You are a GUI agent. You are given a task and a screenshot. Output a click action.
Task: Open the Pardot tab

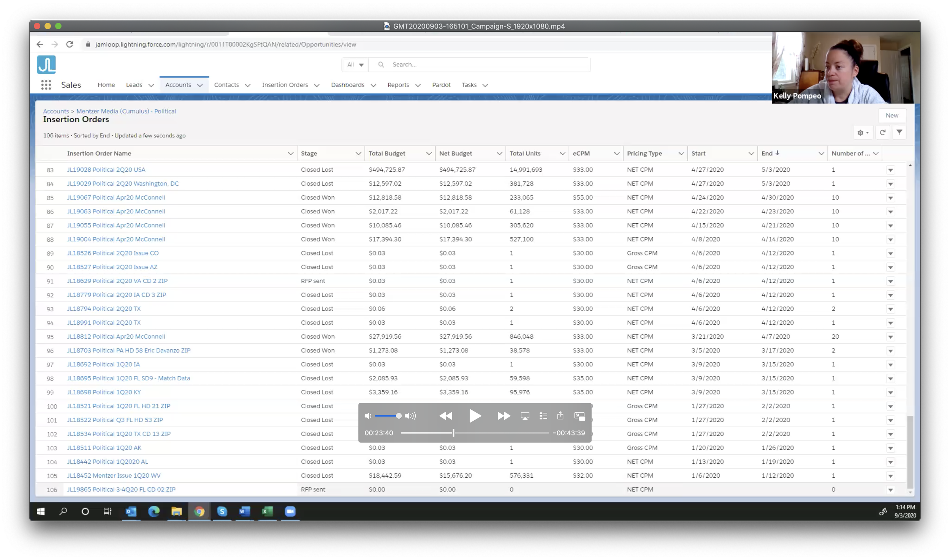click(441, 85)
